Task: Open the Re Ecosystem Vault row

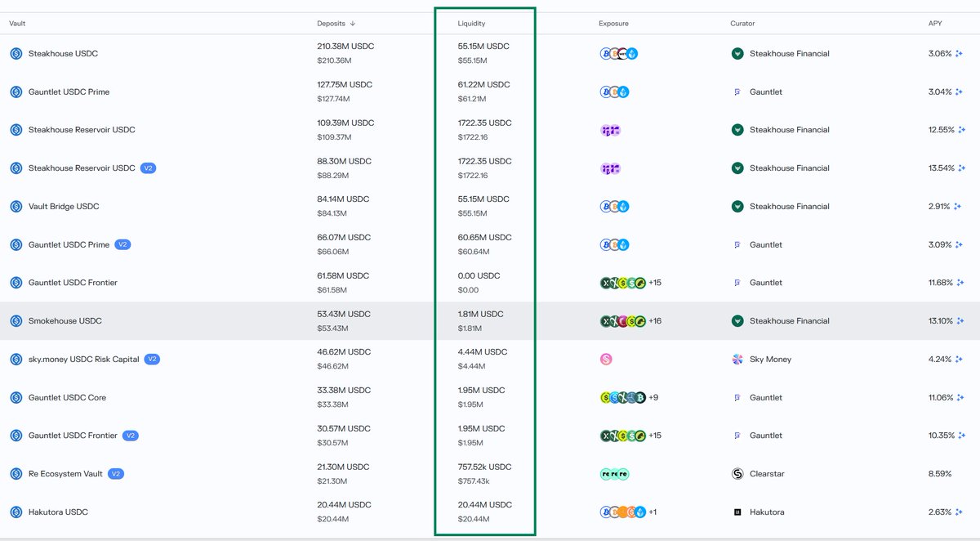Action: (x=490, y=474)
